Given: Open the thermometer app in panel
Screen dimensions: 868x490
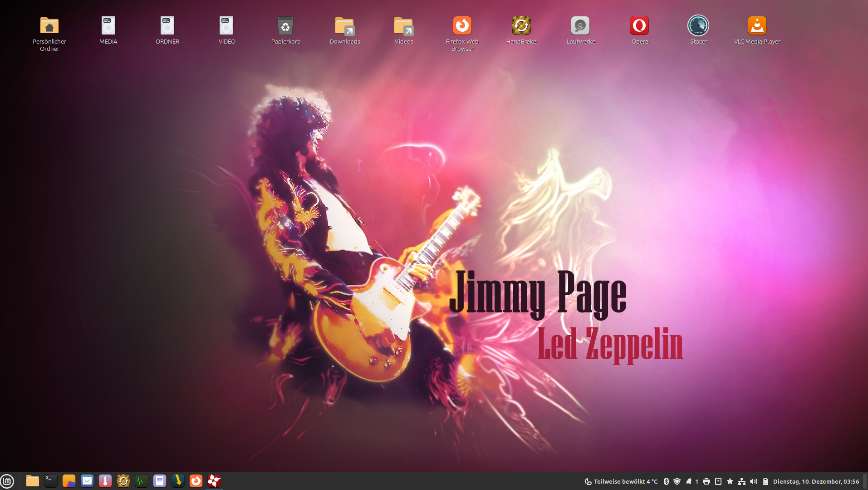Looking at the screenshot, I should pos(105,481).
